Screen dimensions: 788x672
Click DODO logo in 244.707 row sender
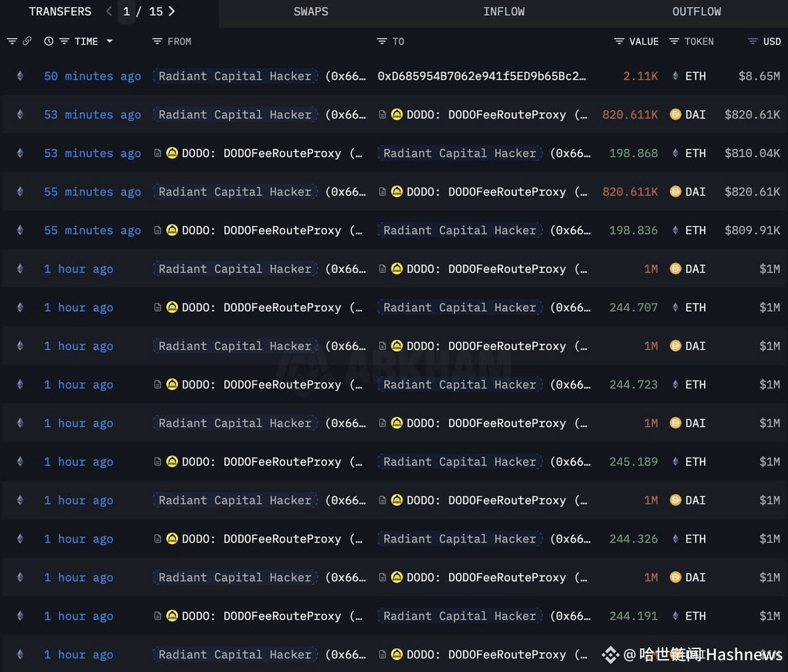(172, 308)
